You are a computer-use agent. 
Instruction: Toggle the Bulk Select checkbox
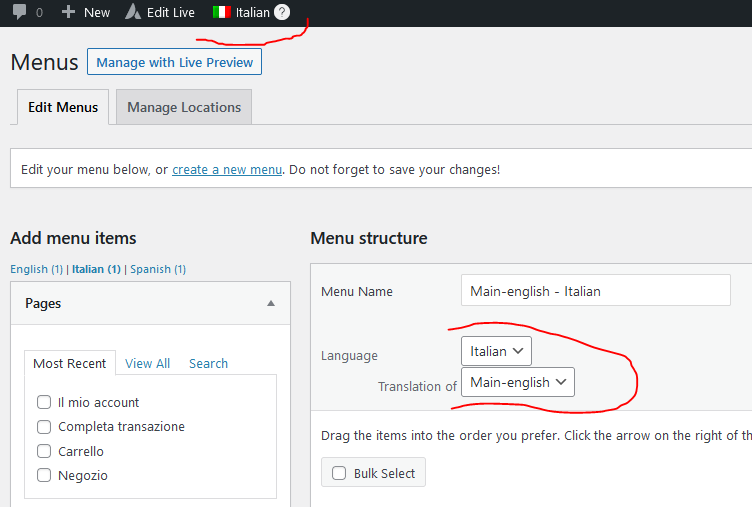(x=339, y=473)
